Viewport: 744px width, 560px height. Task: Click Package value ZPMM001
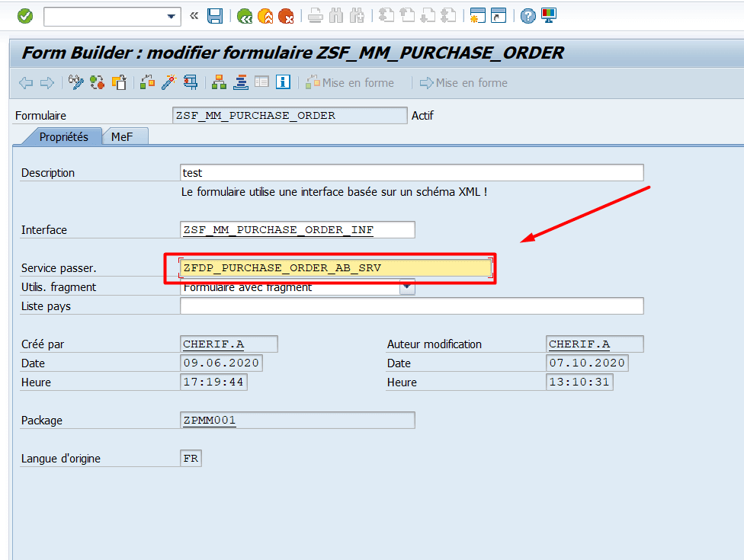297,420
